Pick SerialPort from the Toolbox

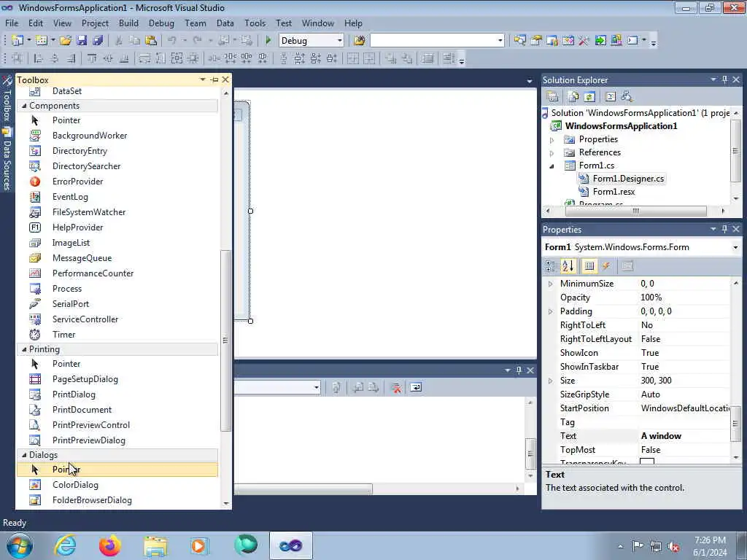click(x=71, y=304)
